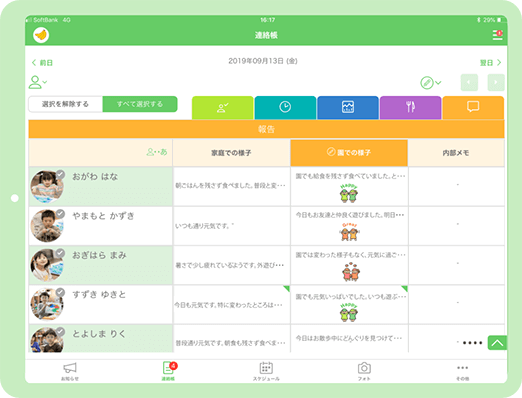The image size is (522, 398).
Task: Go to previous day 前日
Action: tap(42, 63)
